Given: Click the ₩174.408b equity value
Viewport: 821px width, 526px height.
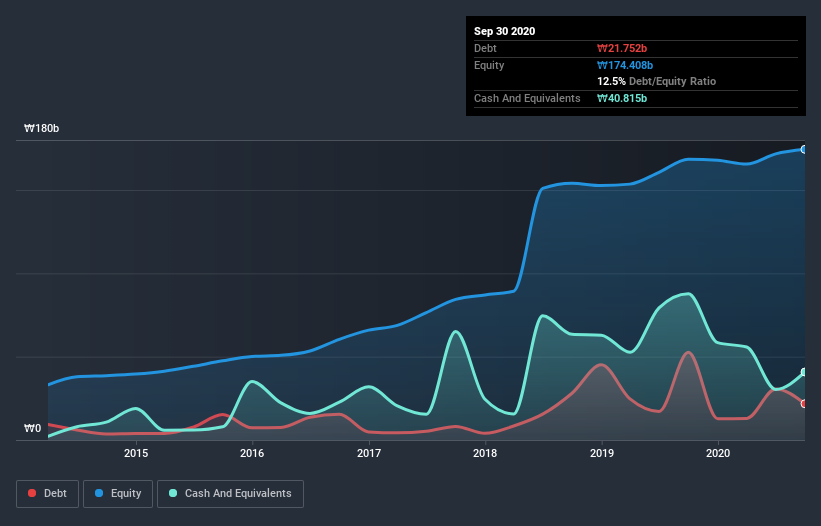Looking at the screenshot, I should [625, 65].
